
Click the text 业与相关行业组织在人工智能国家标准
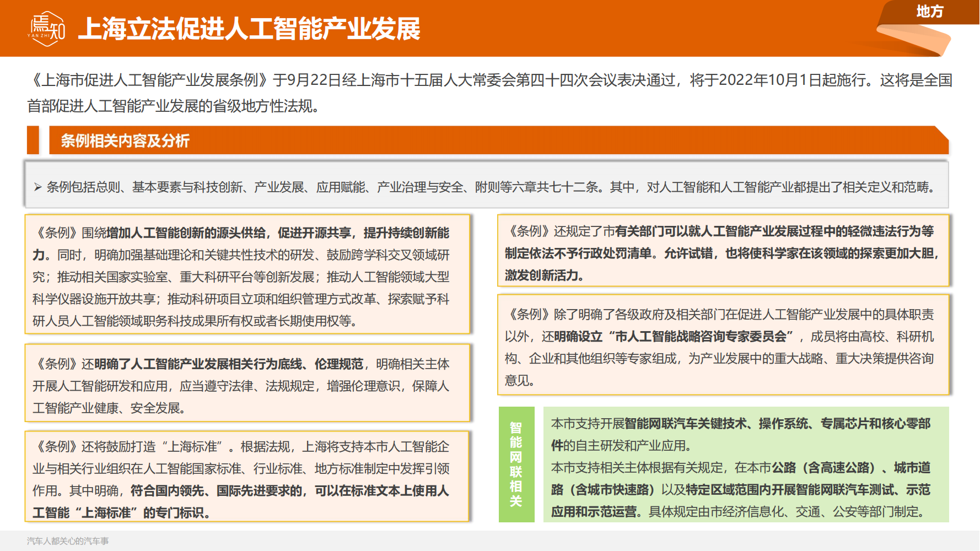[x=137, y=468]
